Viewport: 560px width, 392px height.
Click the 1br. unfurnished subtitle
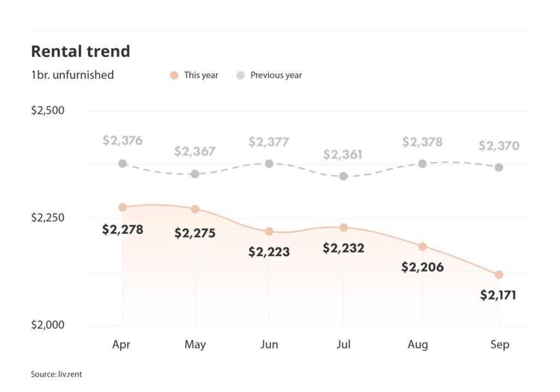click(x=72, y=75)
